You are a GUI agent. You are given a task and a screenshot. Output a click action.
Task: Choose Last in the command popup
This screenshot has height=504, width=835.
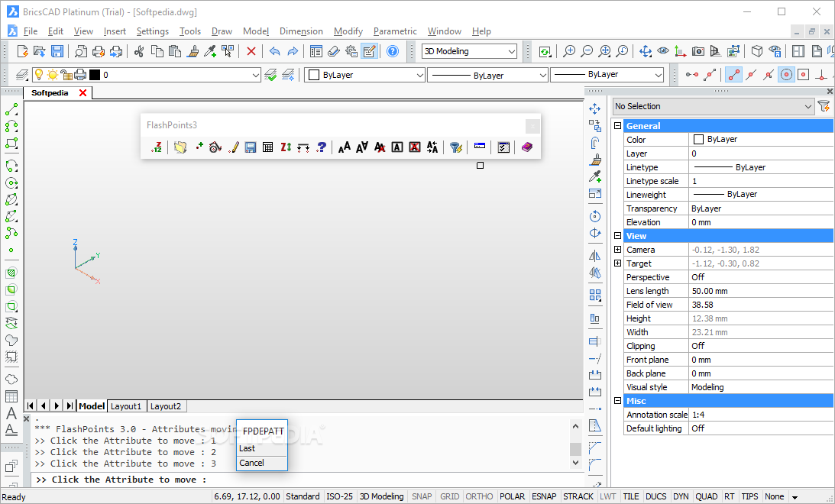pos(262,449)
